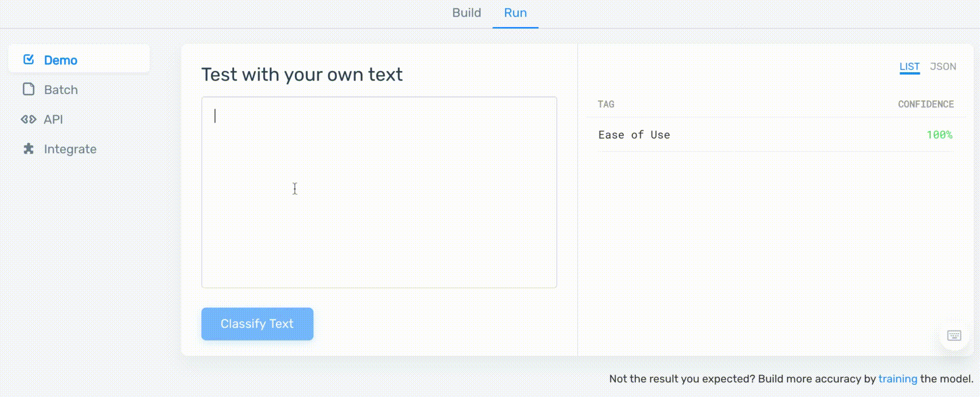Select the Ease of Use tag
Image resolution: width=980 pixels, height=397 pixels.
(x=634, y=135)
